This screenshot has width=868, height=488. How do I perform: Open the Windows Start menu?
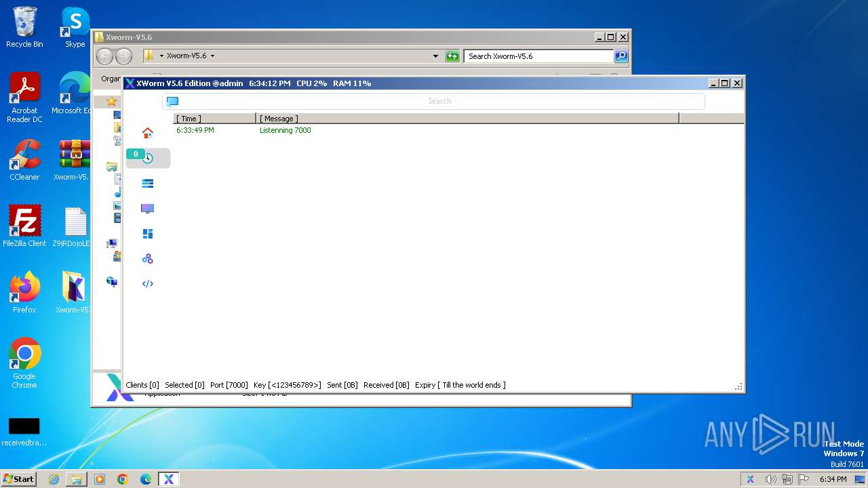[19, 479]
